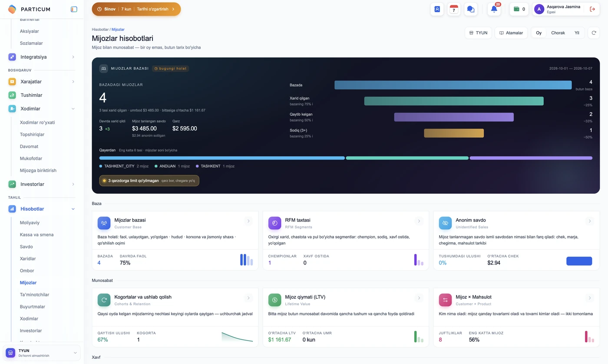The image size is (608, 364).
Task: Click the Mijoz × Mahsulot icon
Action: (x=445, y=300)
